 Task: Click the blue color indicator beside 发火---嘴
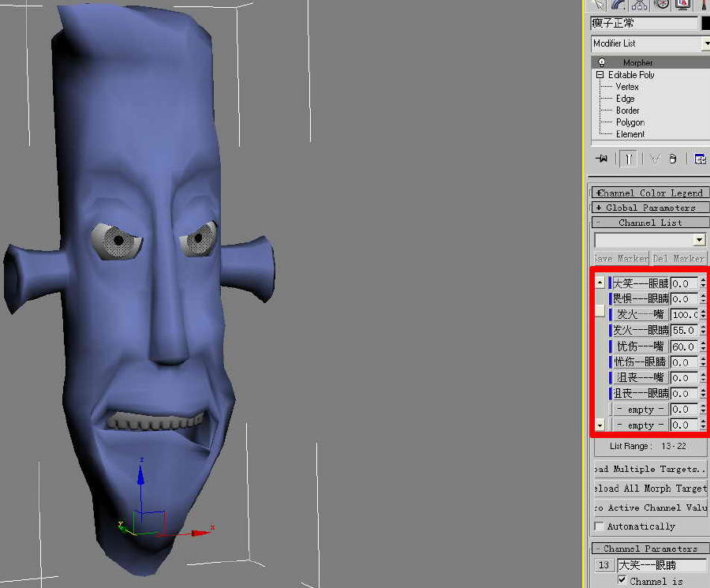tap(610, 315)
